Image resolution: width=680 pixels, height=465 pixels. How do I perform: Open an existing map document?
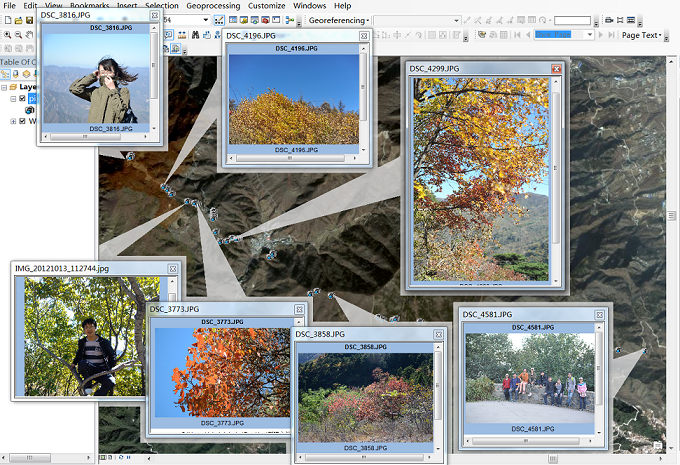(x=18, y=20)
